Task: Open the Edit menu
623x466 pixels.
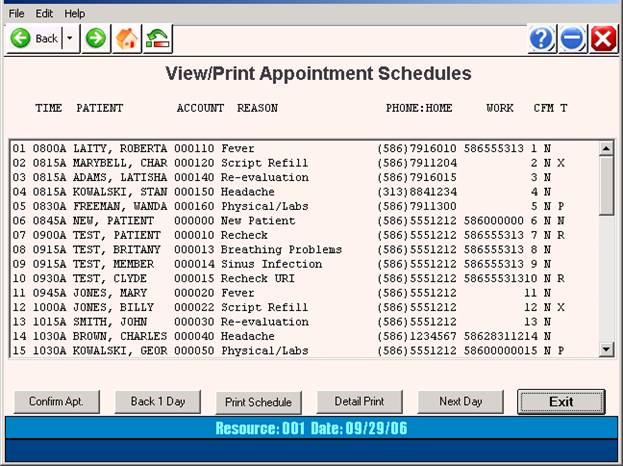Action: [45, 14]
